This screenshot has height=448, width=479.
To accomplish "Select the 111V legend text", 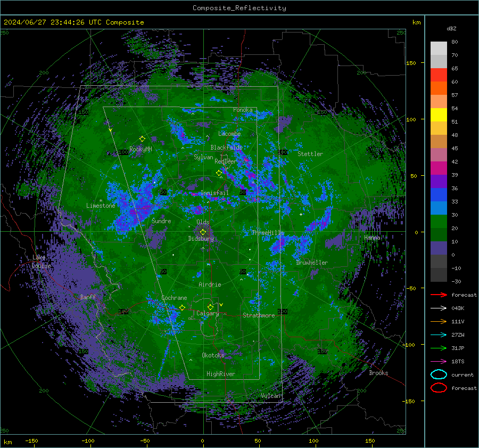I will (458, 321).
